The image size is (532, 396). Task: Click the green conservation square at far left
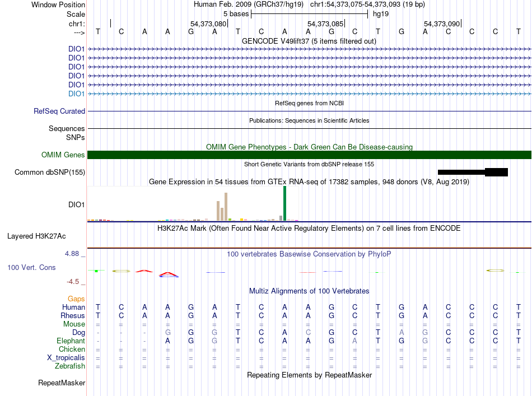click(96, 271)
